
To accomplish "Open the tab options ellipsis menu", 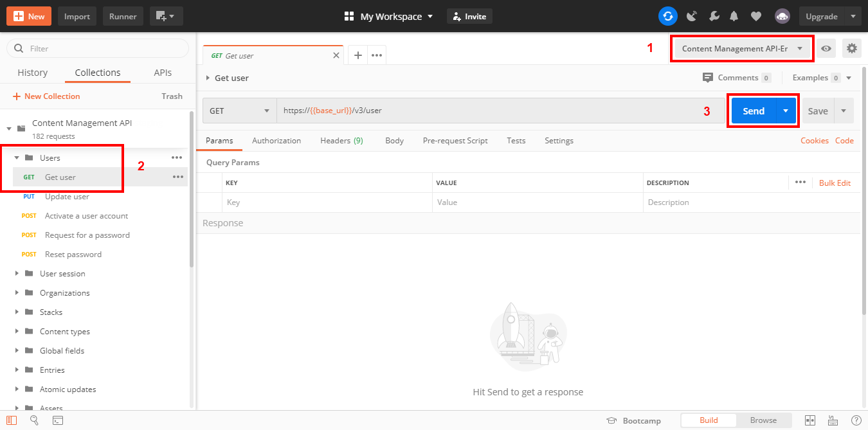I will 377,55.
